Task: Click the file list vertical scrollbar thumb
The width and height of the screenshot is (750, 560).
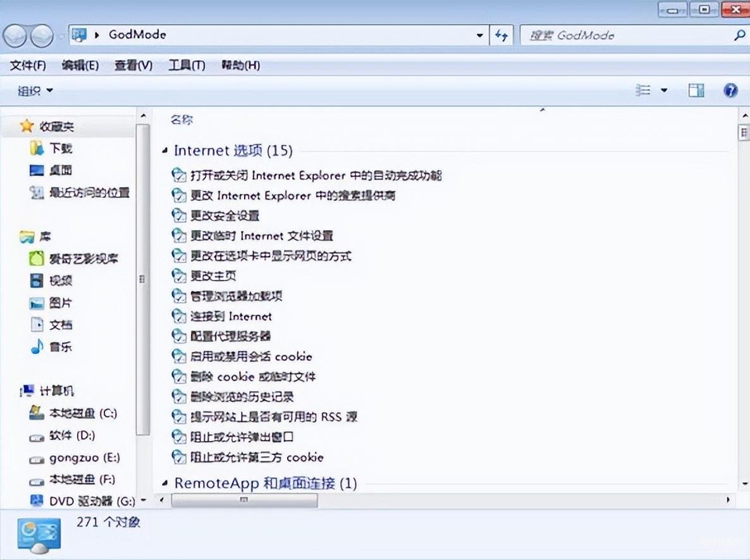Action: click(x=744, y=133)
